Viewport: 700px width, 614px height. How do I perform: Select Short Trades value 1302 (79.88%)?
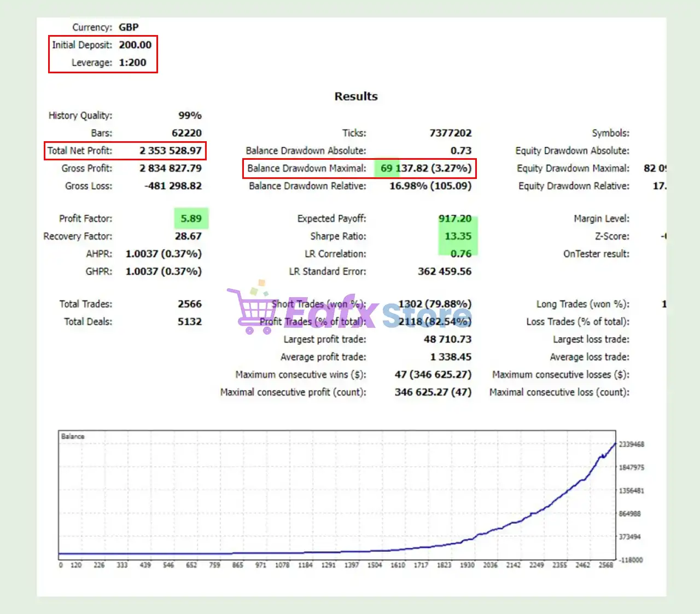click(x=435, y=304)
